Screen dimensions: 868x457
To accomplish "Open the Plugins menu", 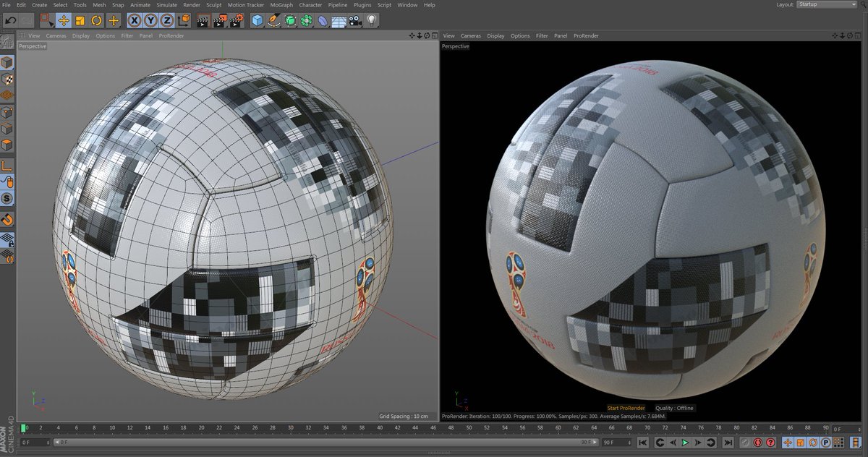I will [x=362, y=5].
